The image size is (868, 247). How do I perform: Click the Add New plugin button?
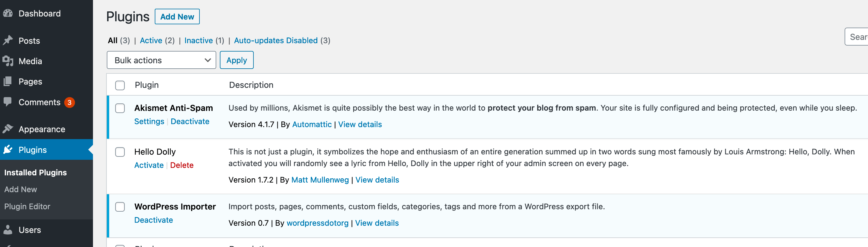pos(177,16)
